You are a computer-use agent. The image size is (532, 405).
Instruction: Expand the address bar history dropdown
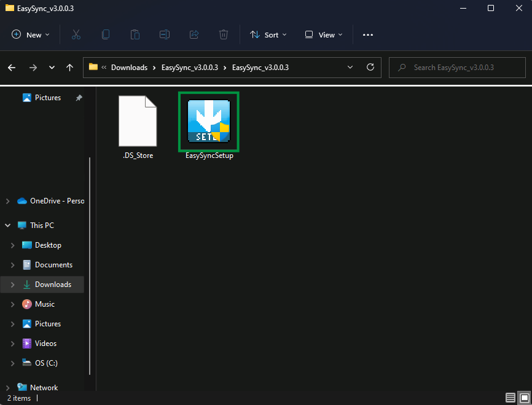[x=350, y=68]
